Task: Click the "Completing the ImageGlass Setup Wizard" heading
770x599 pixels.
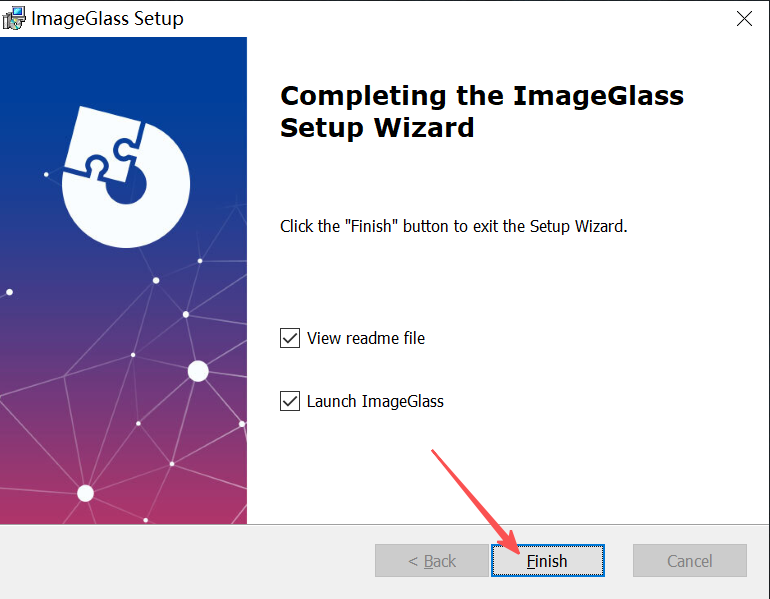Action: click(x=482, y=111)
